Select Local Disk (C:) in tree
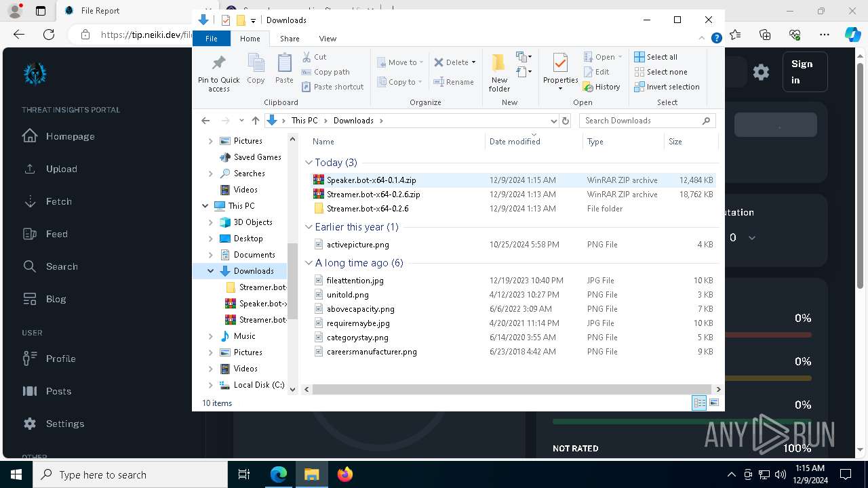 point(259,385)
